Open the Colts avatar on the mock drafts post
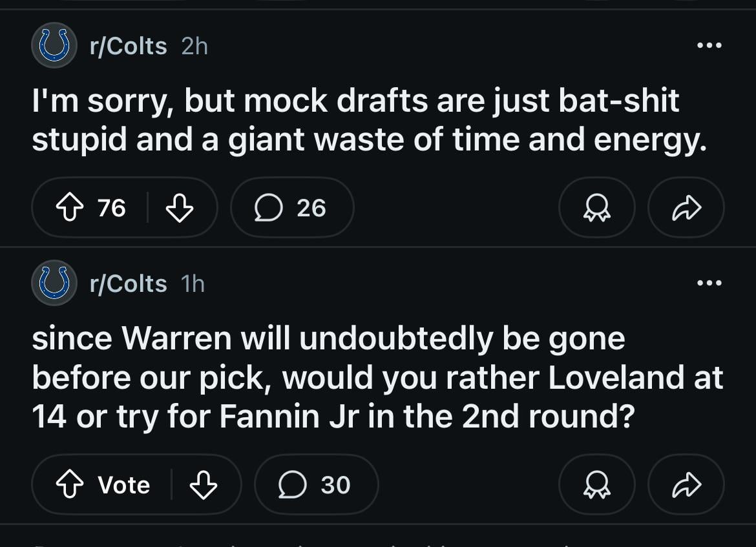This screenshot has width=756, height=547. coord(54,46)
